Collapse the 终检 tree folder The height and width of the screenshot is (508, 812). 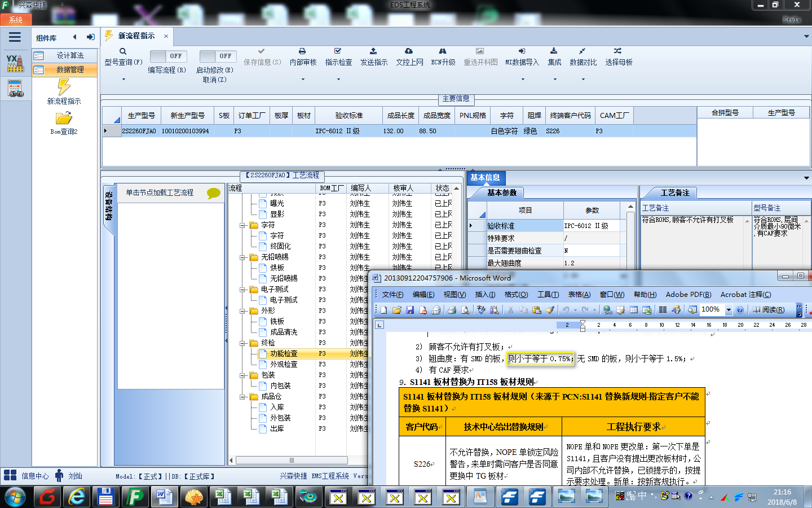click(x=243, y=343)
